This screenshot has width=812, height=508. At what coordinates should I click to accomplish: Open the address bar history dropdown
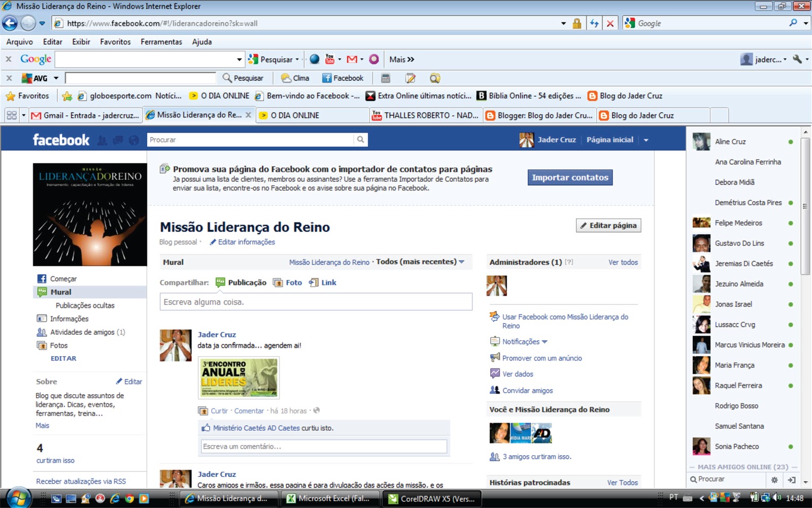(563, 23)
